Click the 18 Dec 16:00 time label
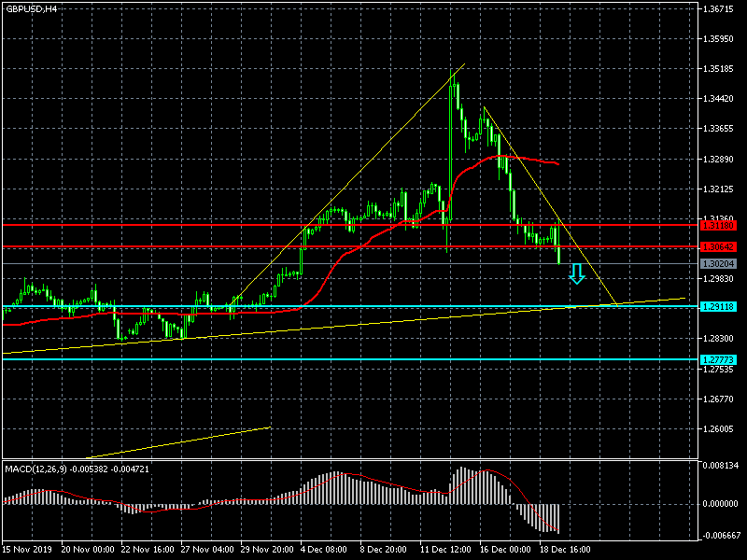 pyautogui.click(x=565, y=549)
